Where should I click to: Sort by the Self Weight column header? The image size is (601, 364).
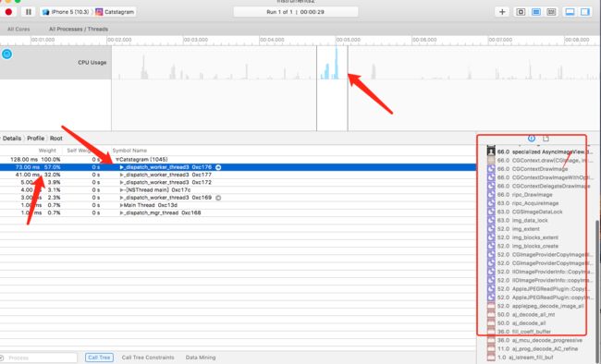tap(80, 151)
